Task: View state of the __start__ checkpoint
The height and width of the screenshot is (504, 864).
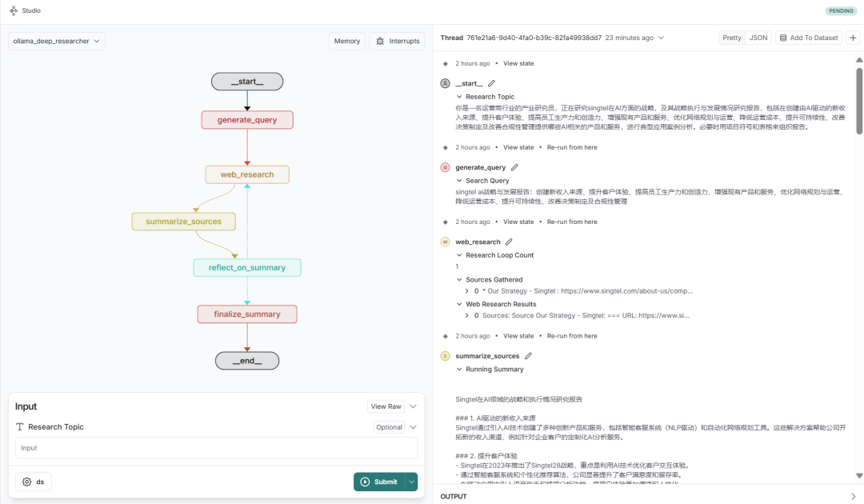Action: [x=518, y=63]
